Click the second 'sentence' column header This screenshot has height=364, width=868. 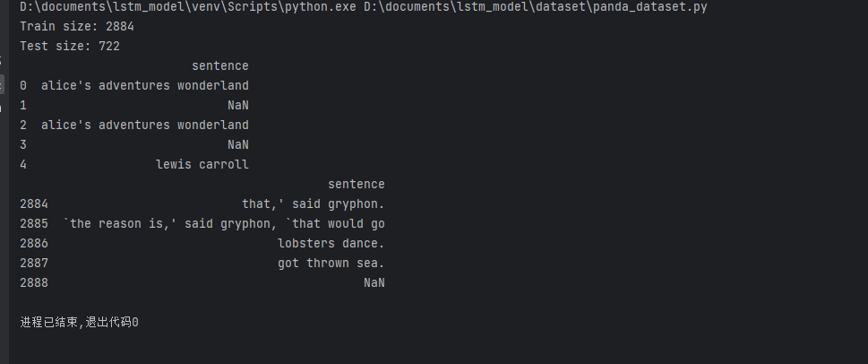pyautogui.click(x=356, y=185)
